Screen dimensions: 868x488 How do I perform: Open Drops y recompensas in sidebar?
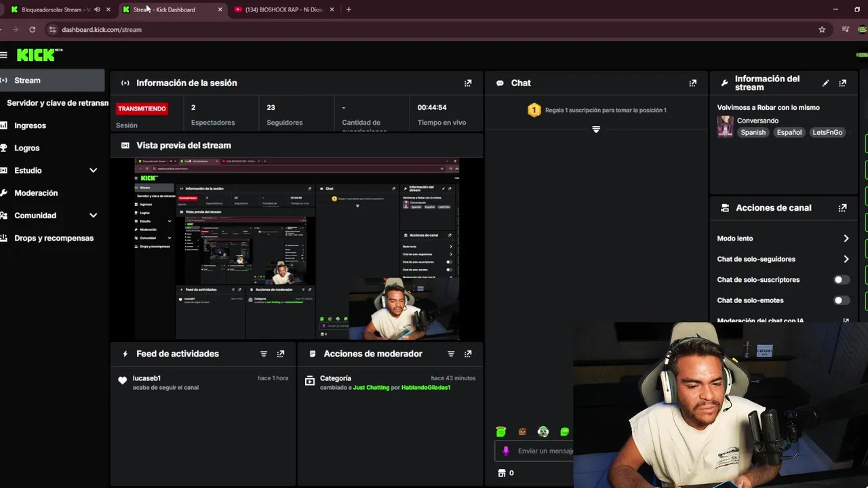(x=52, y=238)
